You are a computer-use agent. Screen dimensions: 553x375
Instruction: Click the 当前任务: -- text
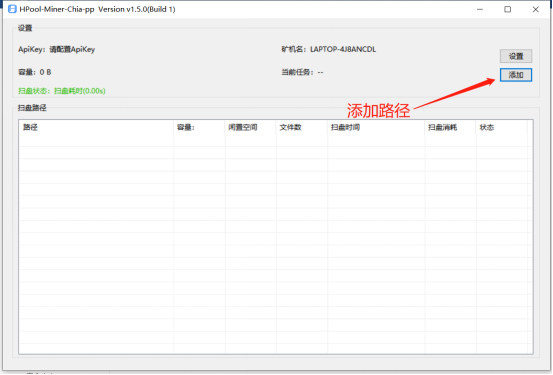(x=302, y=72)
